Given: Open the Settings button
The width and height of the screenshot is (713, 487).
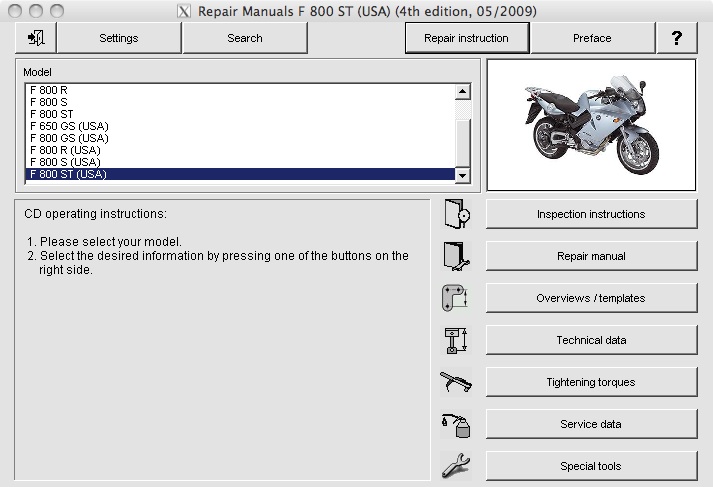Looking at the screenshot, I should click(119, 38).
